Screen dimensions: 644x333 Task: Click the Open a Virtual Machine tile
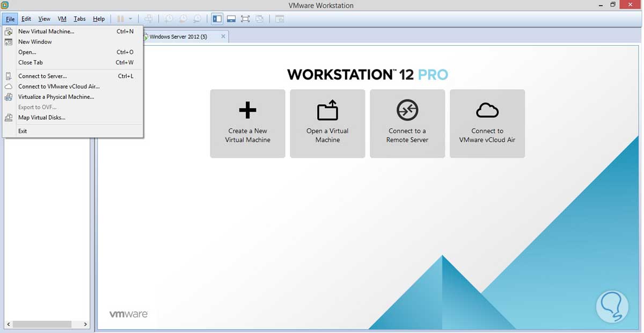[x=327, y=124]
